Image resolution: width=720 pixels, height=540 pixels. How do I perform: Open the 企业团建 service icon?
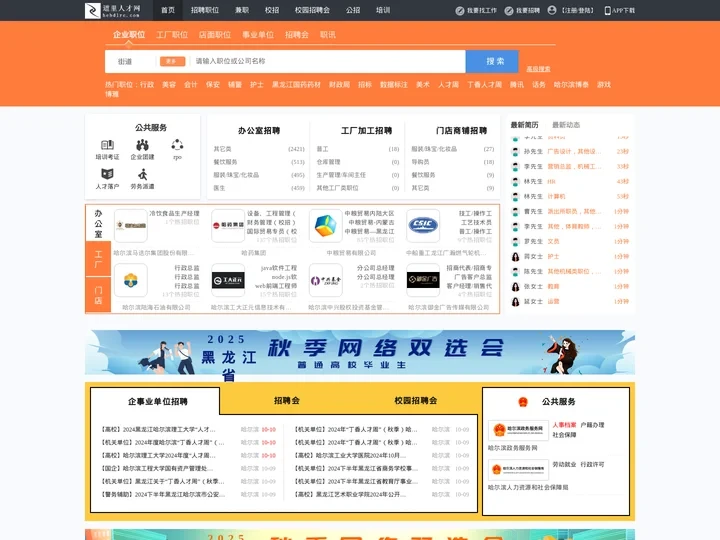pyautogui.click(x=142, y=145)
